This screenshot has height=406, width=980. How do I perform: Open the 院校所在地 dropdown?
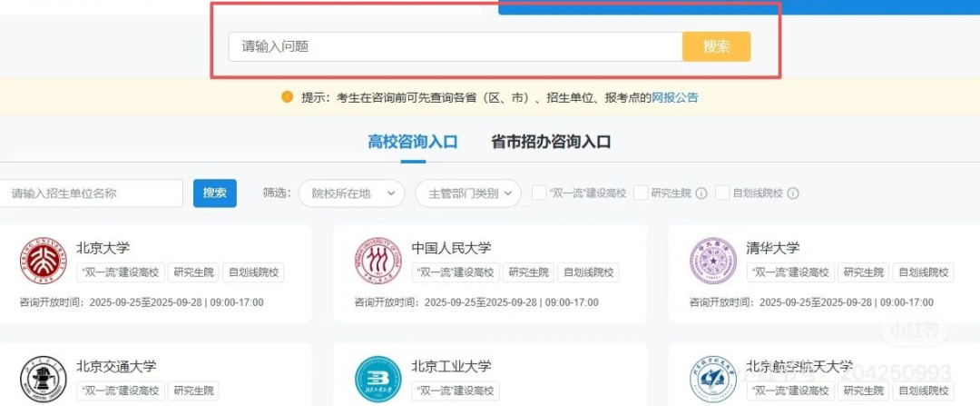click(352, 193)
